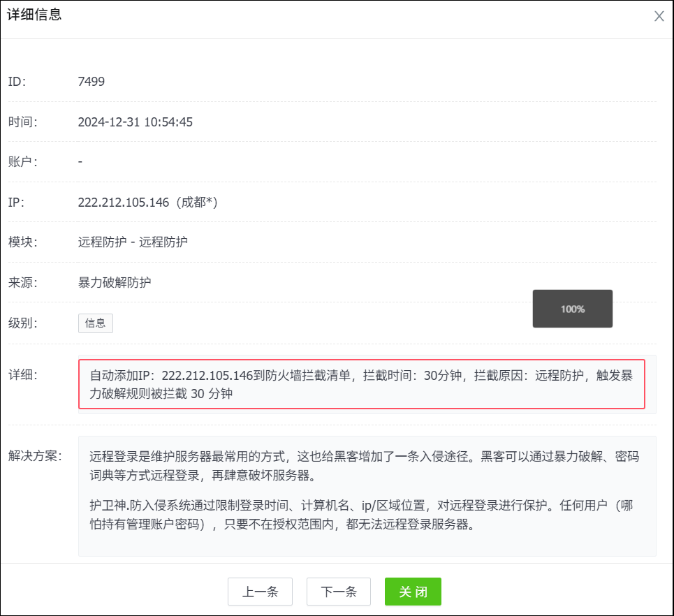674x616 pixels.
Task: Click the source value 暴力破解防护
Action: [x=115, y=283]
